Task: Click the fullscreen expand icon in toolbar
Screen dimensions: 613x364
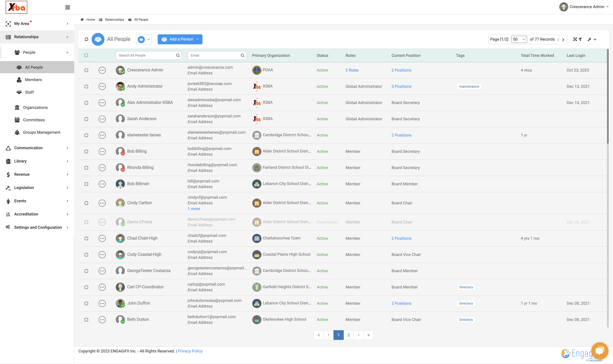Action: [575, 39]
